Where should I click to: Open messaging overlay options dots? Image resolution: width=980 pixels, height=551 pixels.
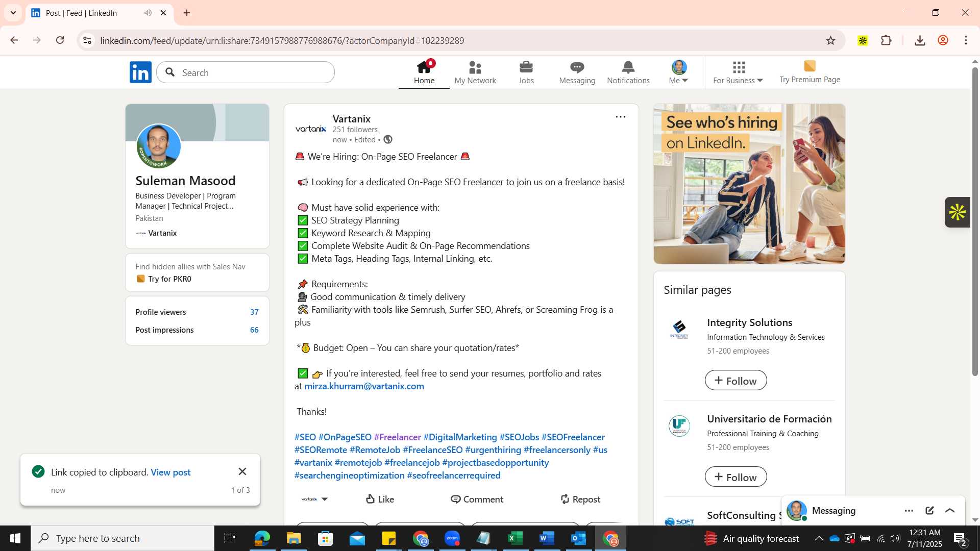[x=909, y=511]
